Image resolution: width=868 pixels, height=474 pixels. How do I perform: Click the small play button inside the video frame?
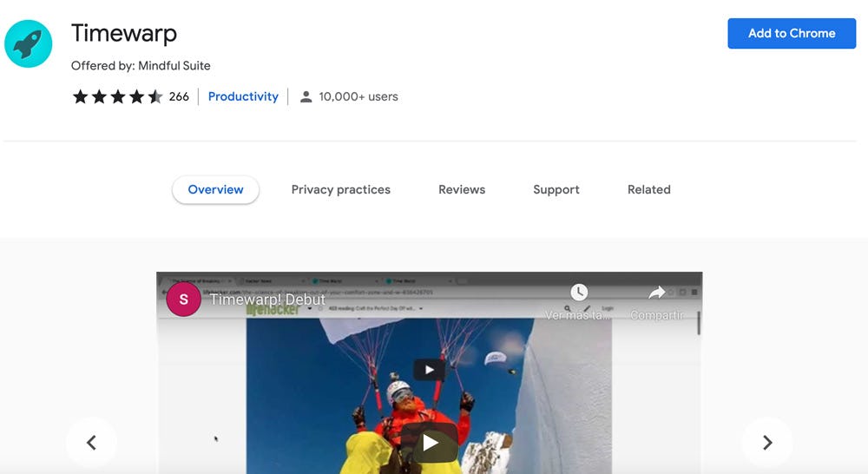coord(426,369)
